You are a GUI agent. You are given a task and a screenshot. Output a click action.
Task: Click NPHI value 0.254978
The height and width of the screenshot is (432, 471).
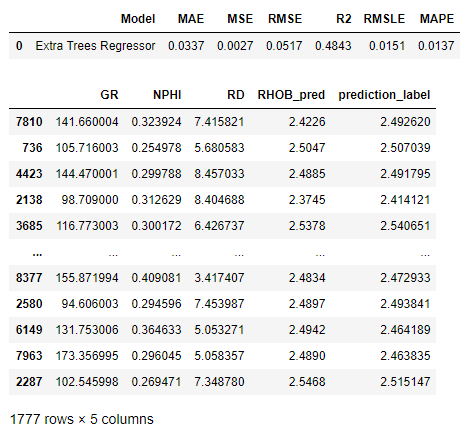click(x=156, y=148)
